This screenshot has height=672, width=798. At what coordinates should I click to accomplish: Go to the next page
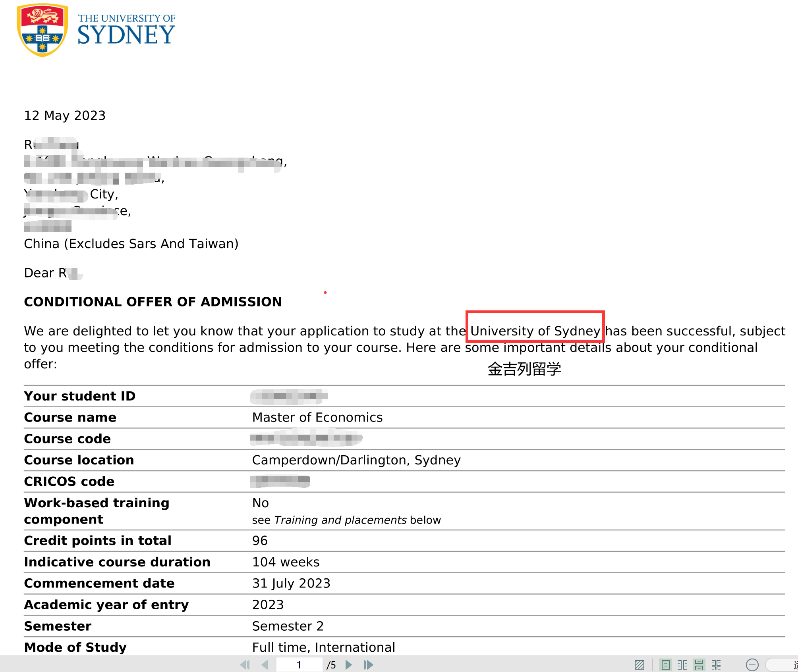pyautogui.click(x=349, y=664)
